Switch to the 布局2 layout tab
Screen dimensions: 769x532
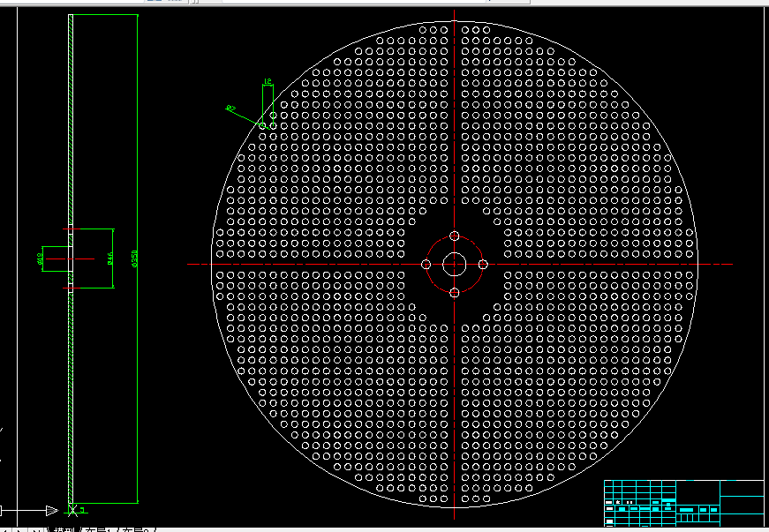tap(135, 529)
